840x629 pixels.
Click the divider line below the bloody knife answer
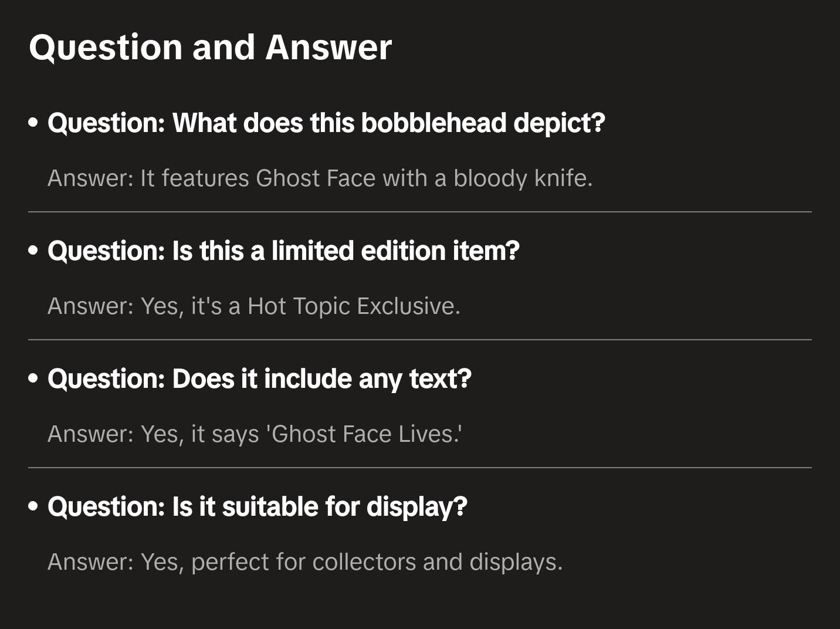click(420, 212)
